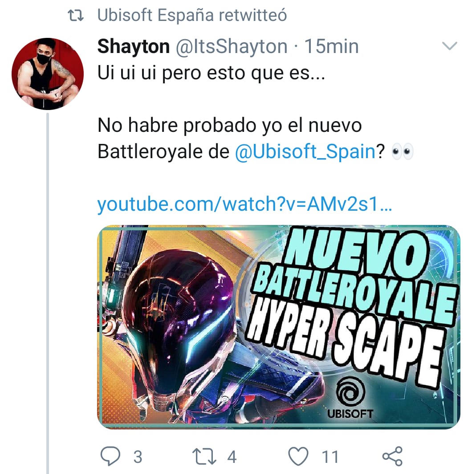Open the @ItsShayton handle
This screenshot has height=474, width=476.
point(232,46)
